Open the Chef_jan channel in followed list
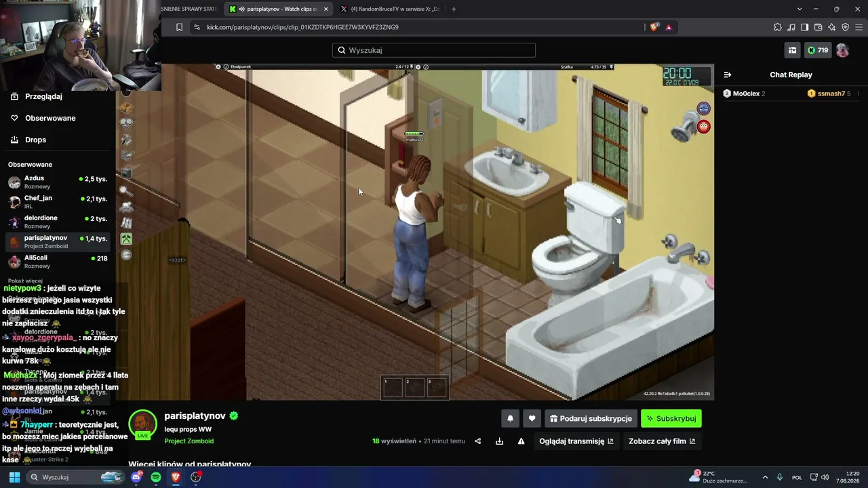The width and height of the screenshot is (868, 488). click(x=58, y=202)
